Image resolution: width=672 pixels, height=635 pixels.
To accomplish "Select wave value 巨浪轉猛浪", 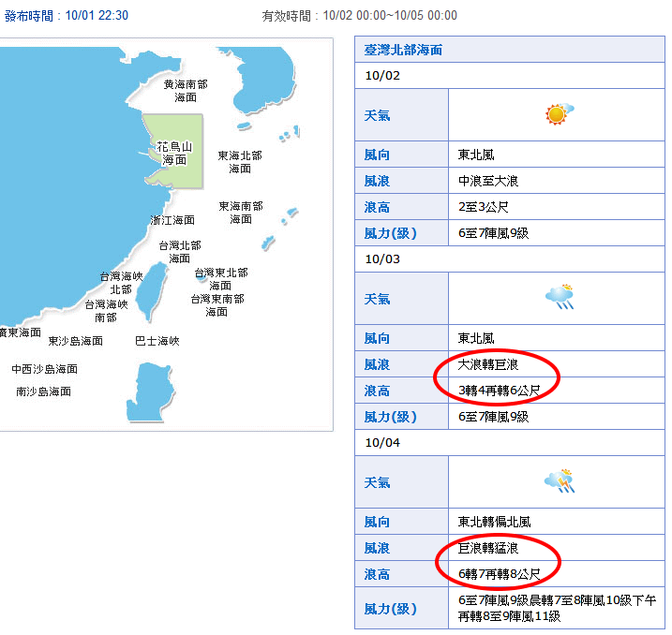I will 488,548.
